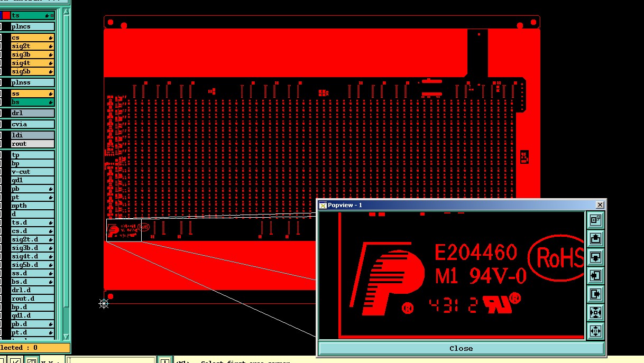This screenshot has height=363, width=644.
Task: Select the v-cut layer row
Action: (x=33, y=172)
